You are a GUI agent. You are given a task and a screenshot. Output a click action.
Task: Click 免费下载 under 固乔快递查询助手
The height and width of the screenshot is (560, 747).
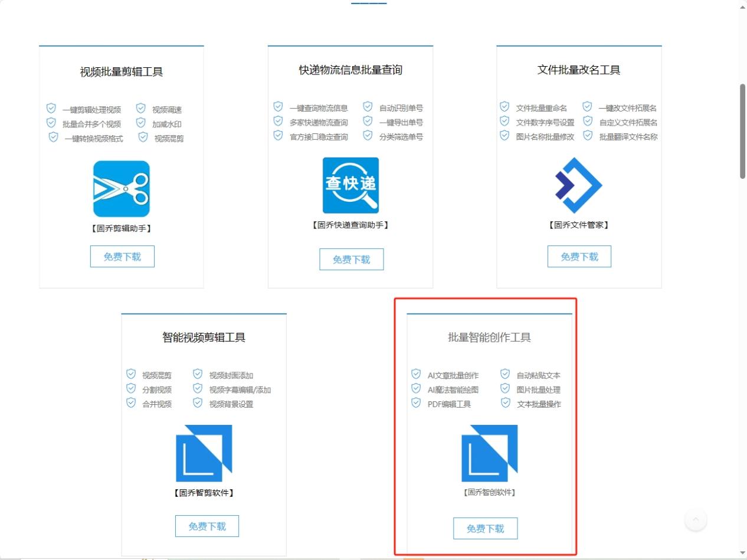pyautogui.click(x=351, y=259)
